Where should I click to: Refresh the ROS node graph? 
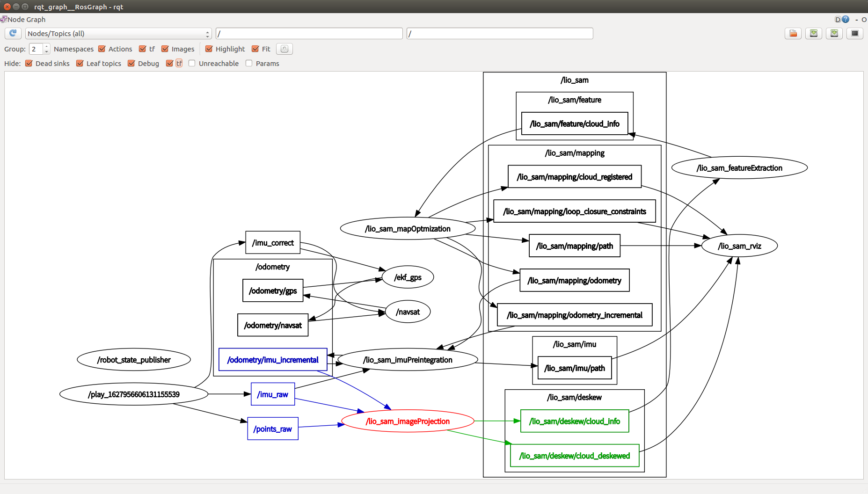(13, 33)
